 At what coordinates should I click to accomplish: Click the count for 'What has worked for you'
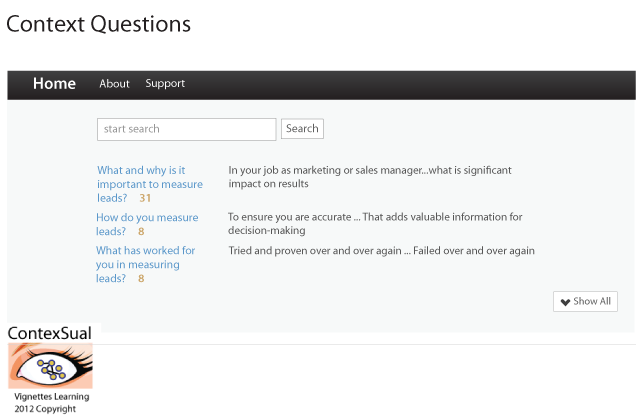point(141,279)
